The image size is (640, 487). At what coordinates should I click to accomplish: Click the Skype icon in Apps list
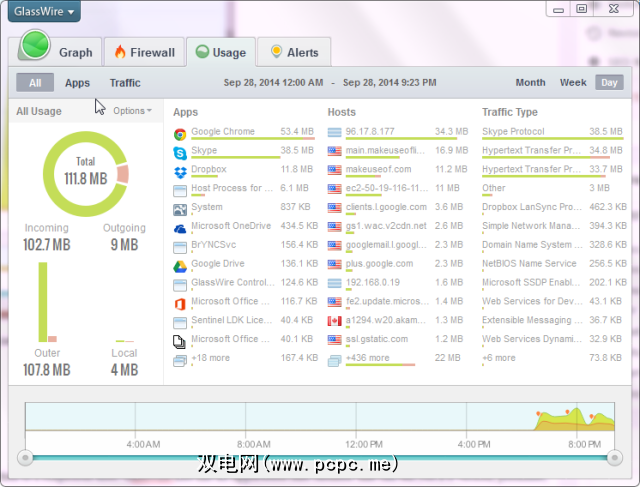[180, 151]
